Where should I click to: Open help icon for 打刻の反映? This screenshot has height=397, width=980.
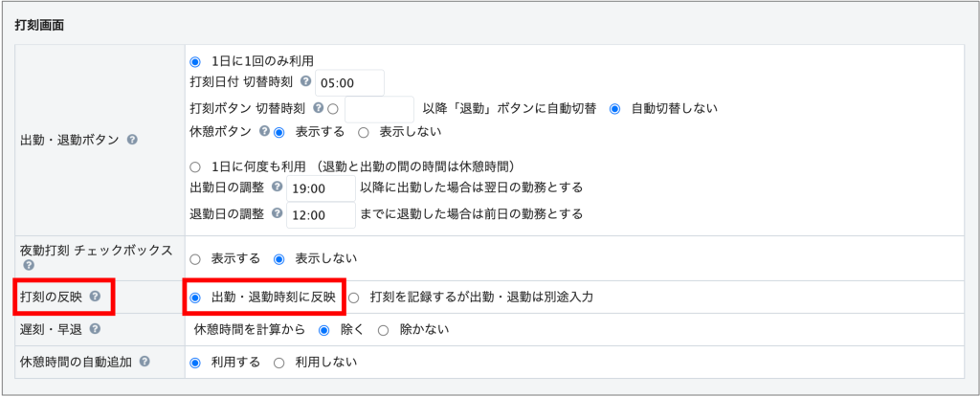pos(95,297)
